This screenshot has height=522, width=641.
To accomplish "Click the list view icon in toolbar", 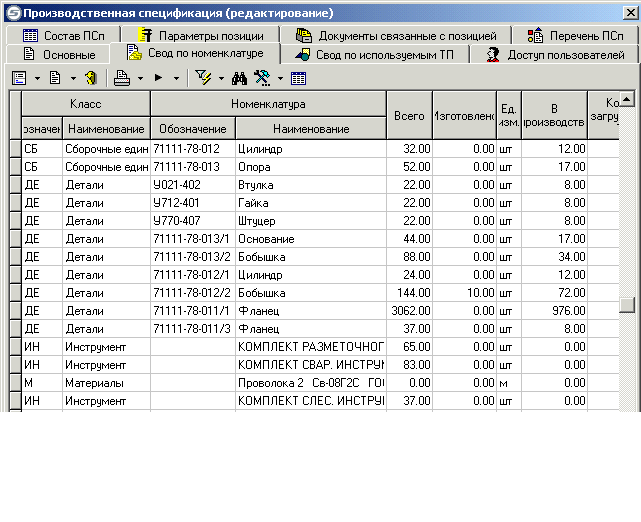I will [x=19, y=77].
